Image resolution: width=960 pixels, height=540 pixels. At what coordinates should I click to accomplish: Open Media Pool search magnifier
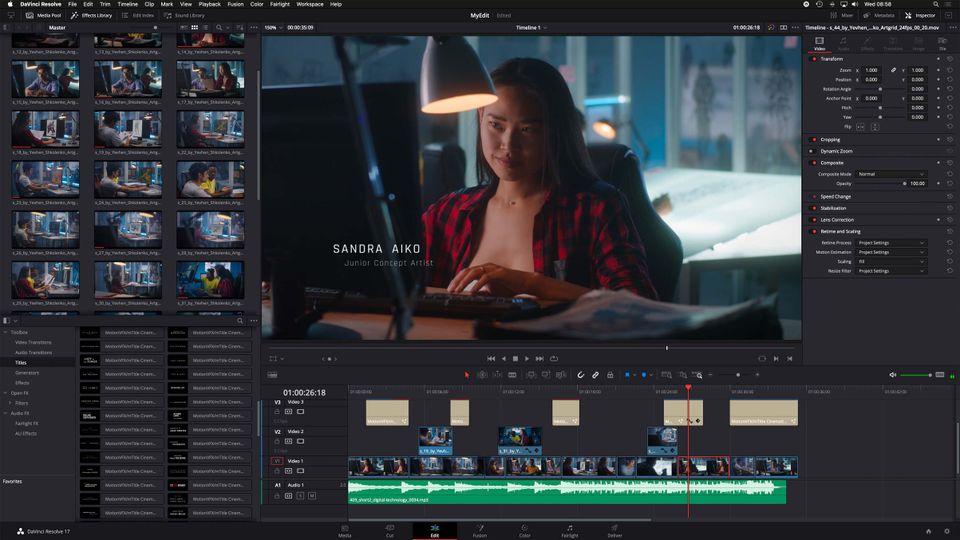point(219,28)
